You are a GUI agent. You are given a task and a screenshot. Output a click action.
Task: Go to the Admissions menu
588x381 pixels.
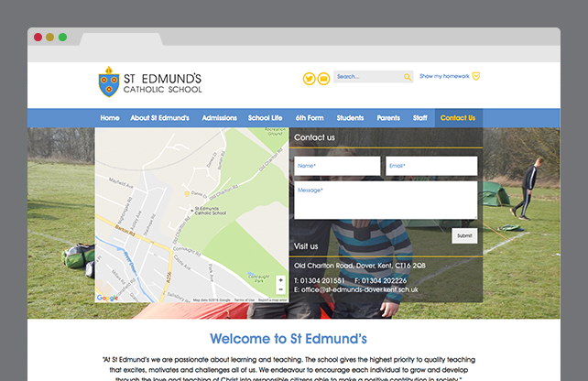[219, 118]
